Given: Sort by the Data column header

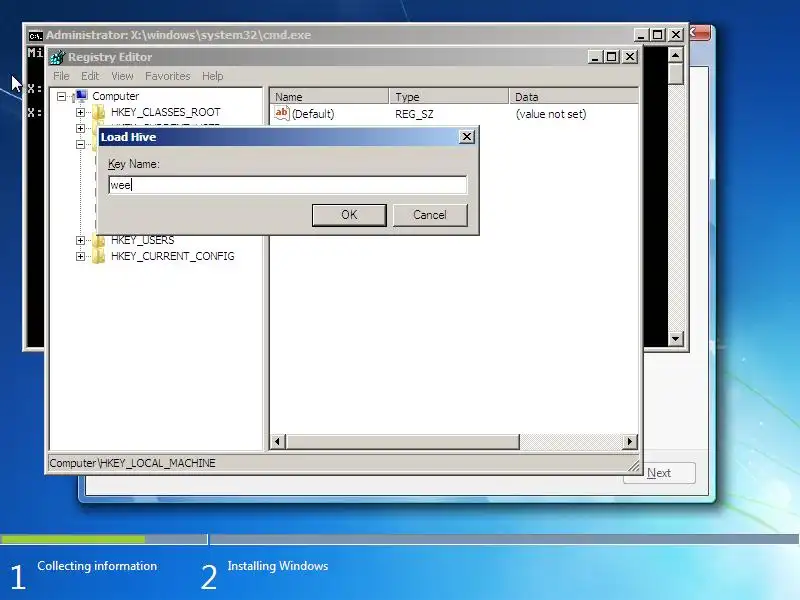Looking at the screenshot, I should click(x=573, y=96).
